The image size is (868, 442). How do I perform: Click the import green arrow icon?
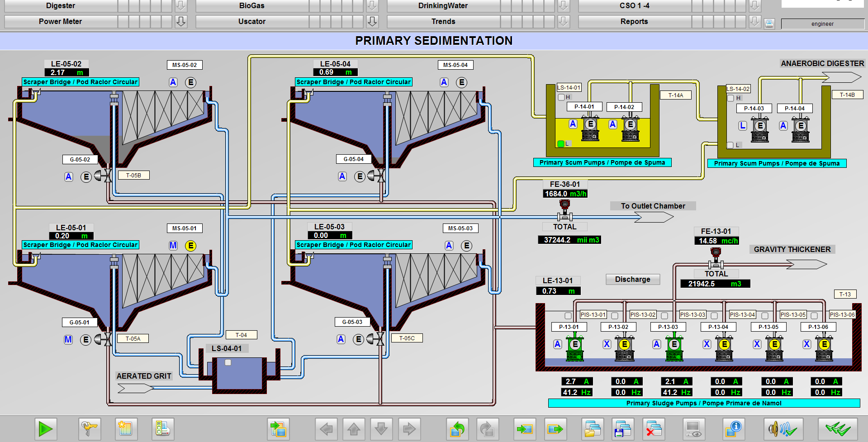(525, 428)
